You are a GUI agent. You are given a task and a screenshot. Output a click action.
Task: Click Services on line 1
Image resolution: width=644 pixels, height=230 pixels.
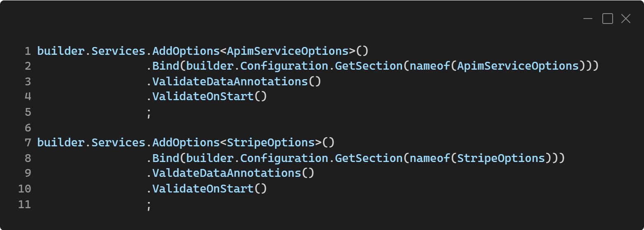click(118, 51)
